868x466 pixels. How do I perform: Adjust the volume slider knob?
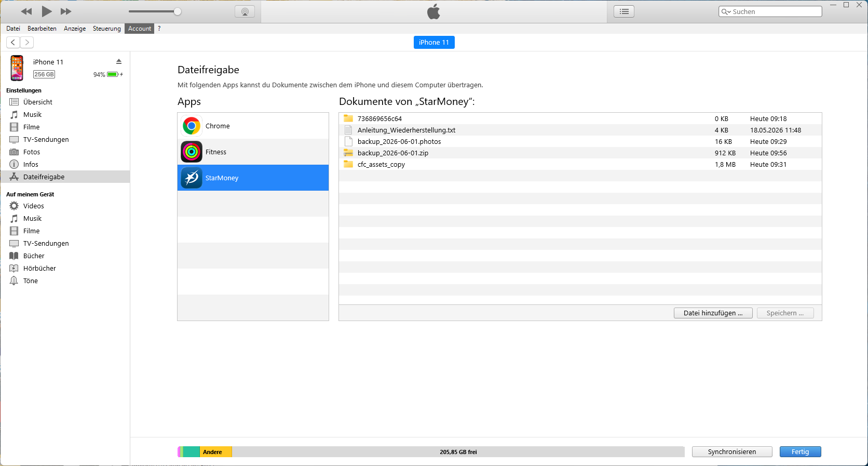click(x=178, y=11)
